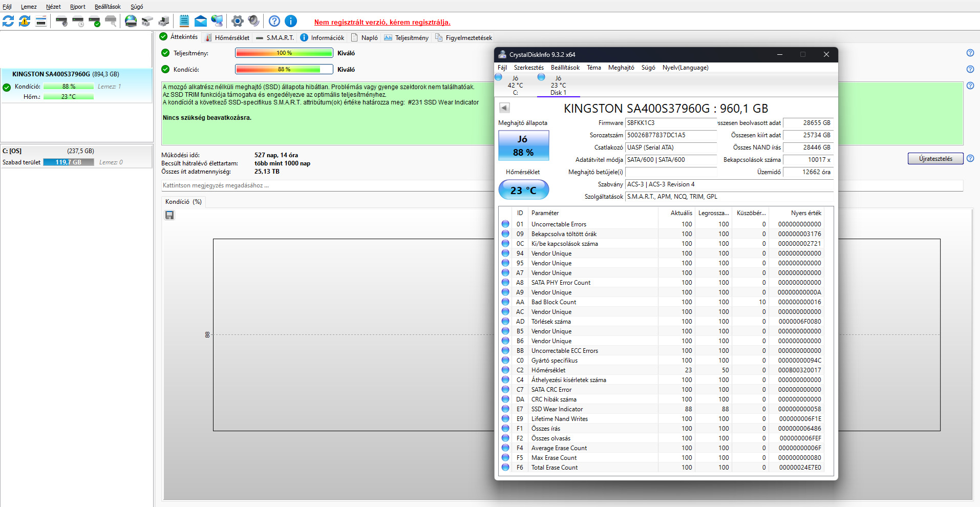The width and height of the screenshot is (980, 507).
Task: Click the globe-on-disk toolbar icon
Action: pyautogui.click(x=131, y=21)
